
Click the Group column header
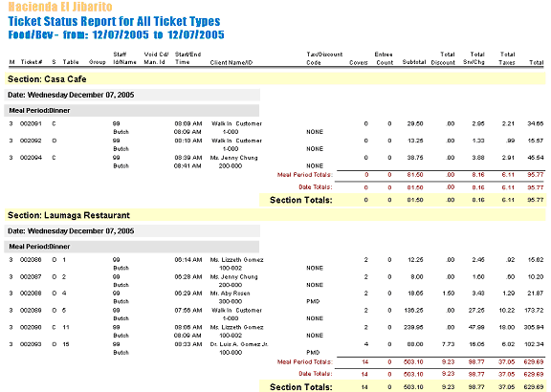point(98,62)
